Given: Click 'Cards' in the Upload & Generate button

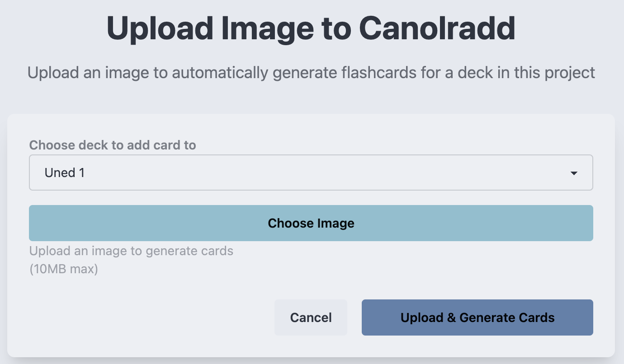Looking at the screenshot, I should click(537, 317).
